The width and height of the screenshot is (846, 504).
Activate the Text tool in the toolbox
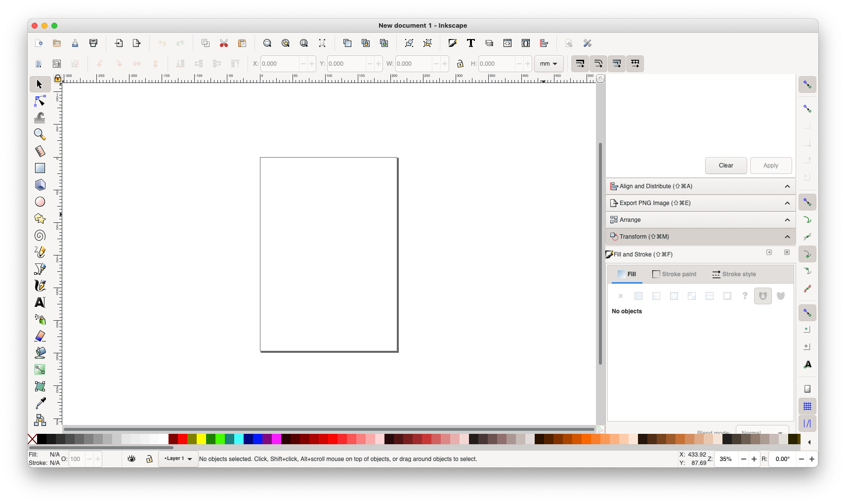(x=40, y=302)
